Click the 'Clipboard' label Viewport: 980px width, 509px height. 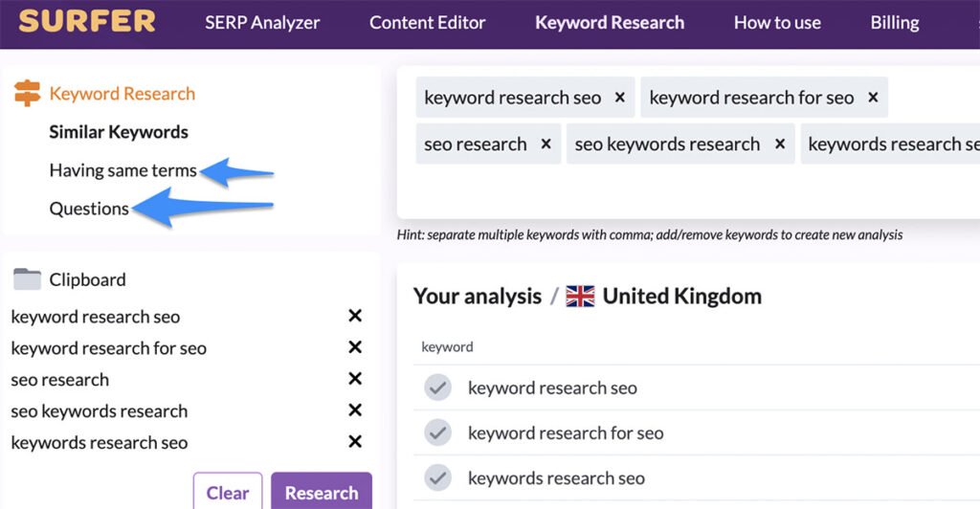coord(87,279)
